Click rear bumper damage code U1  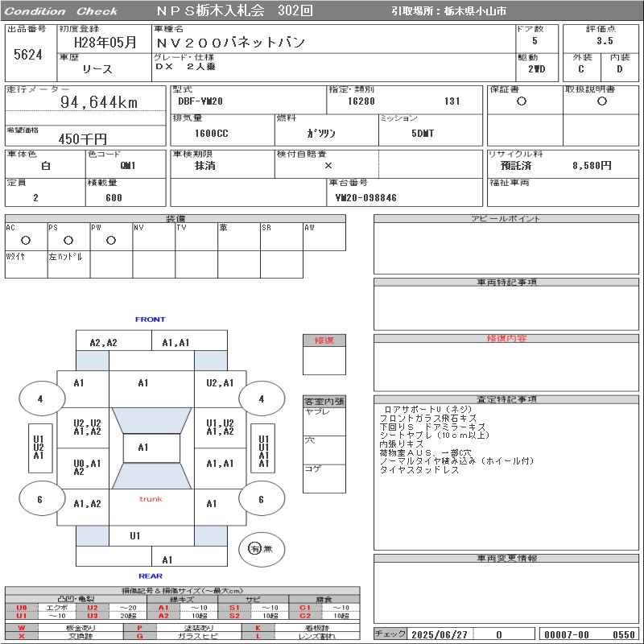(135, 535)
